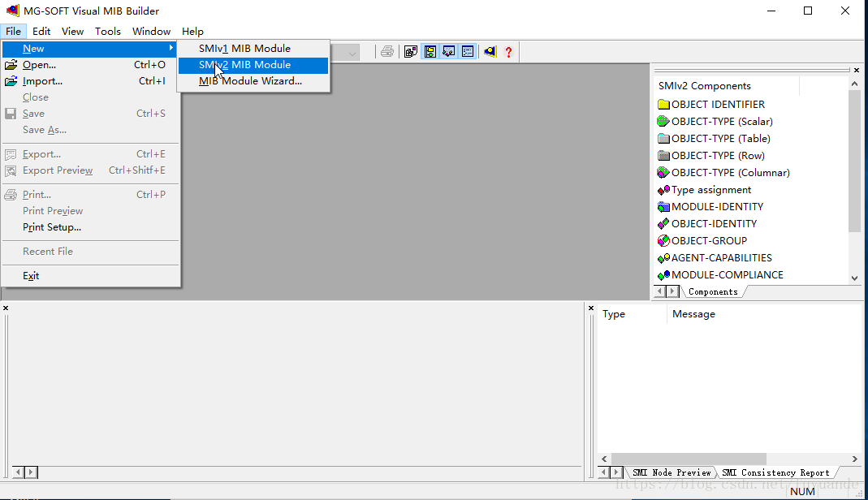Select the OBJECT-IDENTITY component icon
This screenshot has width=868, height=500.
tap(663, 223)
